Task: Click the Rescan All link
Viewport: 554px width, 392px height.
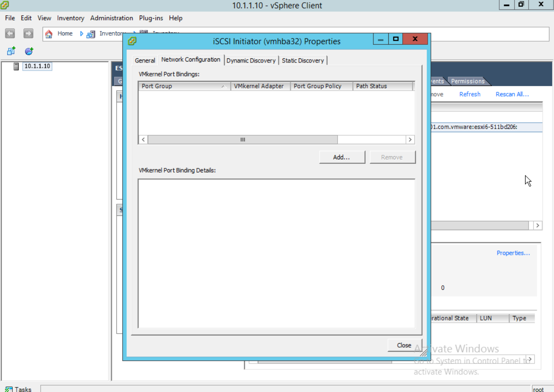Action: [x=512, y=94]
